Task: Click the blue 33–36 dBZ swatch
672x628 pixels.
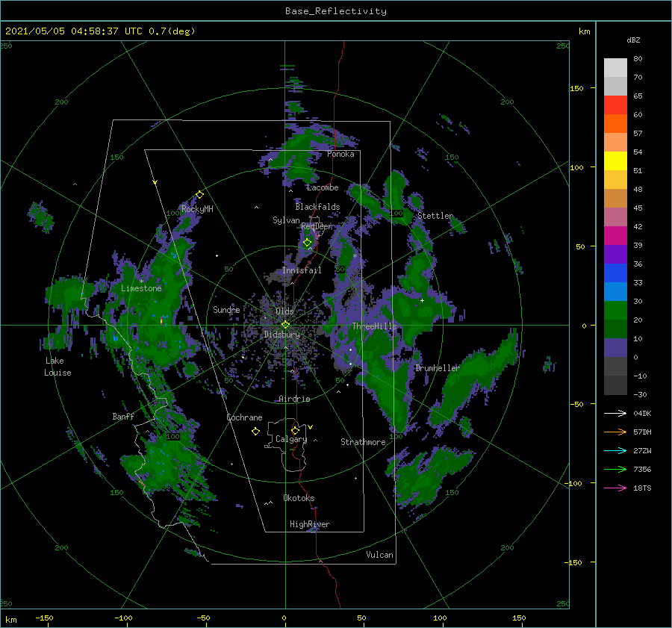Action: click(x=615, y=273)
